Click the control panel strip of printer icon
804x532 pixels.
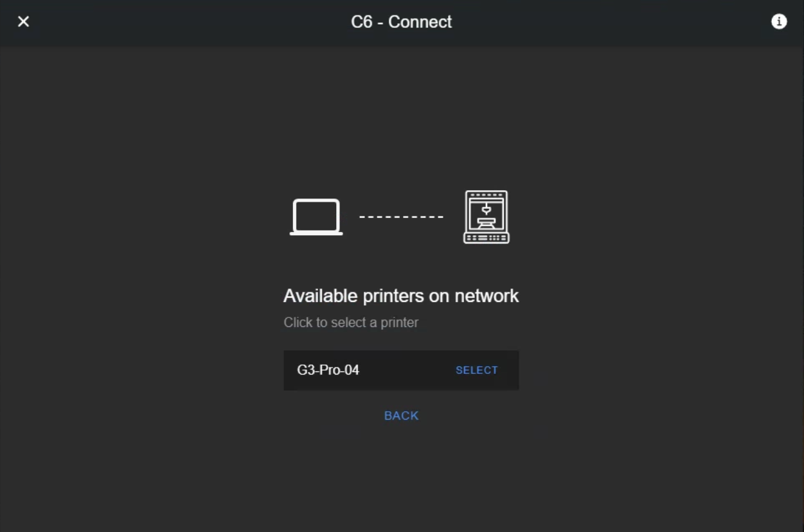click(487, 238)
